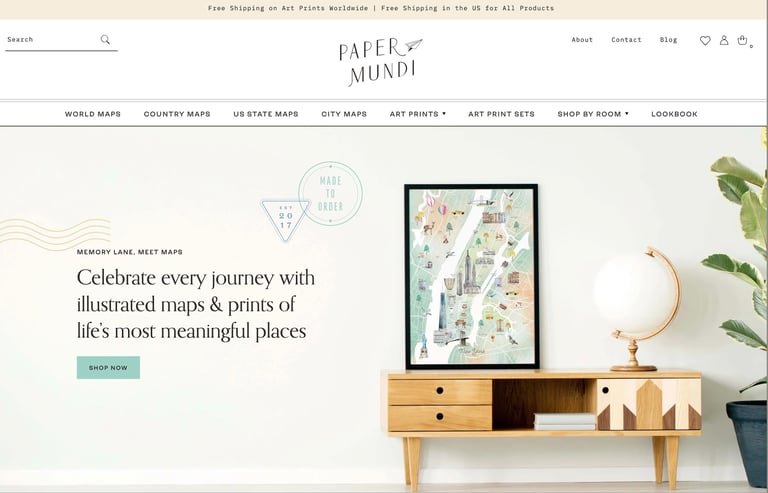
Task: Expand the Shop By Room dropdown arrow
Action: click(x=626, y=114)
